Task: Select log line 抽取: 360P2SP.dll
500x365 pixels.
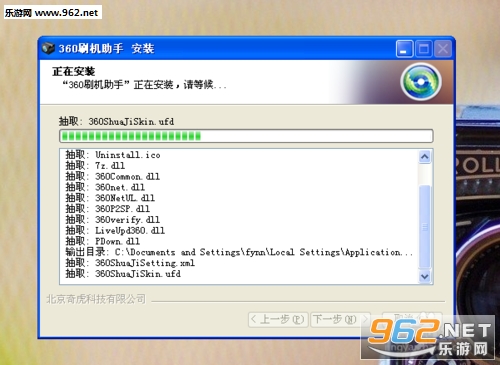Action: pyautogui.click(x=108, y=209)
